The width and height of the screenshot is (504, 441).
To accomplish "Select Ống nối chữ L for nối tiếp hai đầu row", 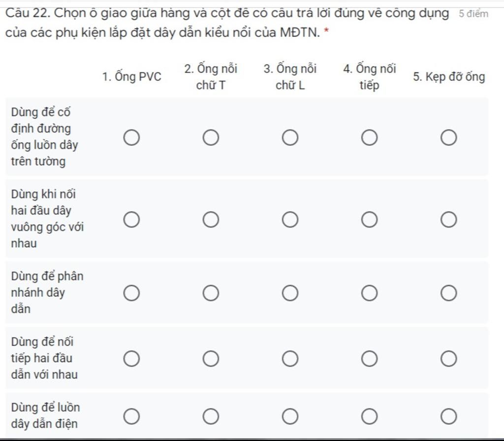I will (x=290, y=359).
